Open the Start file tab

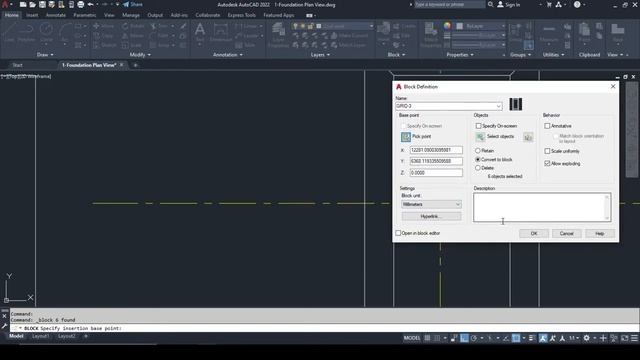click(18, 65)
